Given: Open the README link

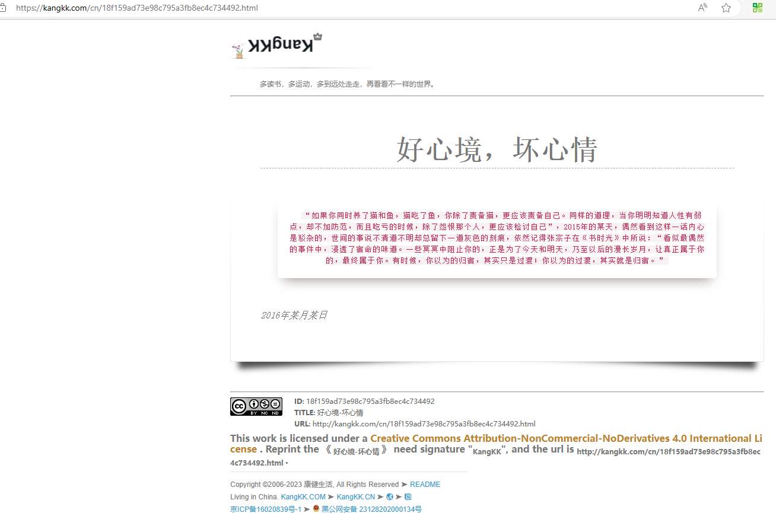Looking at the screenshot, I should pyautogui.click(x=425, y=484).
